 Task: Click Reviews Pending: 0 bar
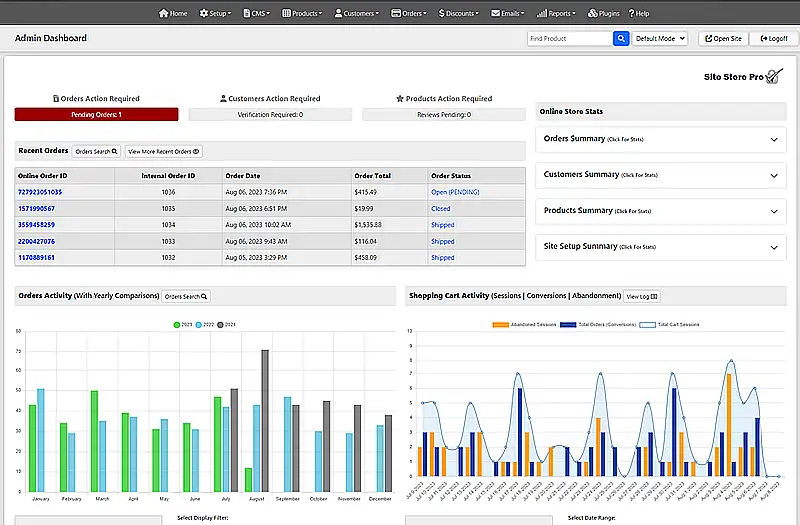tap(444, 114)
